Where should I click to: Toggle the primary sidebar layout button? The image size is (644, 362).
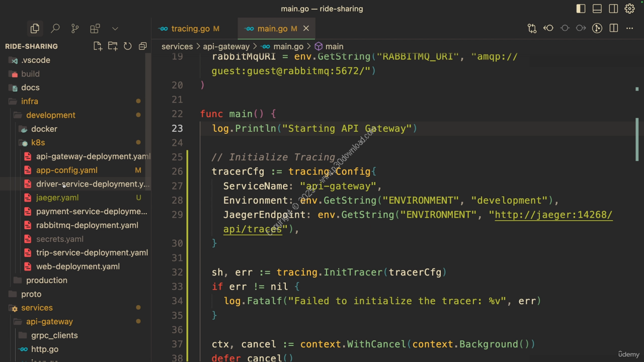click(x=581, y=9)
